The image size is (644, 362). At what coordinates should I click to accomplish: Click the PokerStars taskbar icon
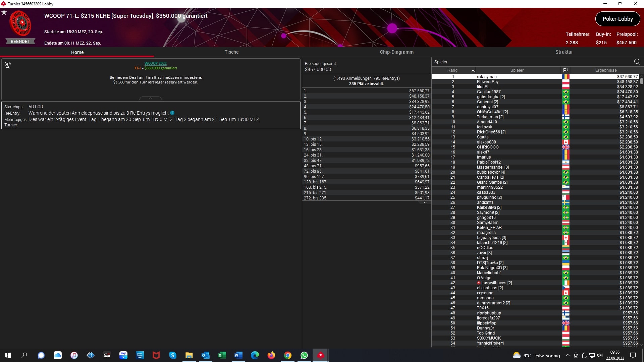[x=321, y=355]
